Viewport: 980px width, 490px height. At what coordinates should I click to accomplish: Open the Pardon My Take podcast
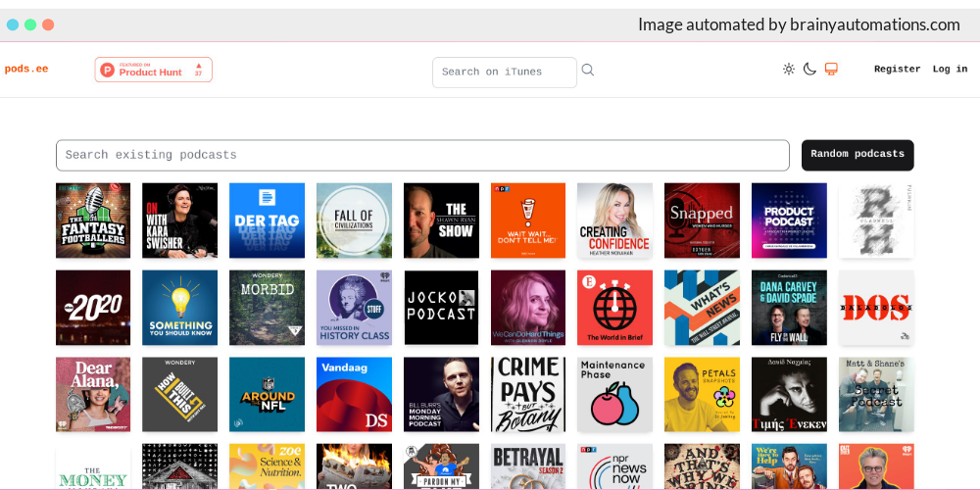pos(441,466)
